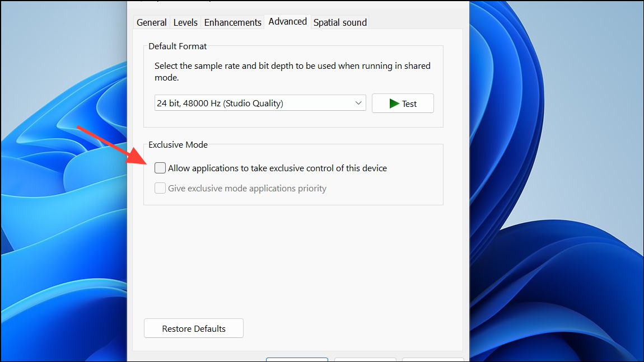Switch to the Spatial sound tab
Viewport: 644px width, 362px height.
click(340, 22)
